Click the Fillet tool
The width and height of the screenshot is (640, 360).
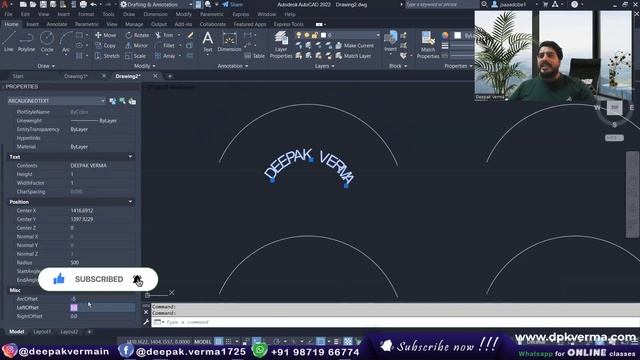pos(165,46)
